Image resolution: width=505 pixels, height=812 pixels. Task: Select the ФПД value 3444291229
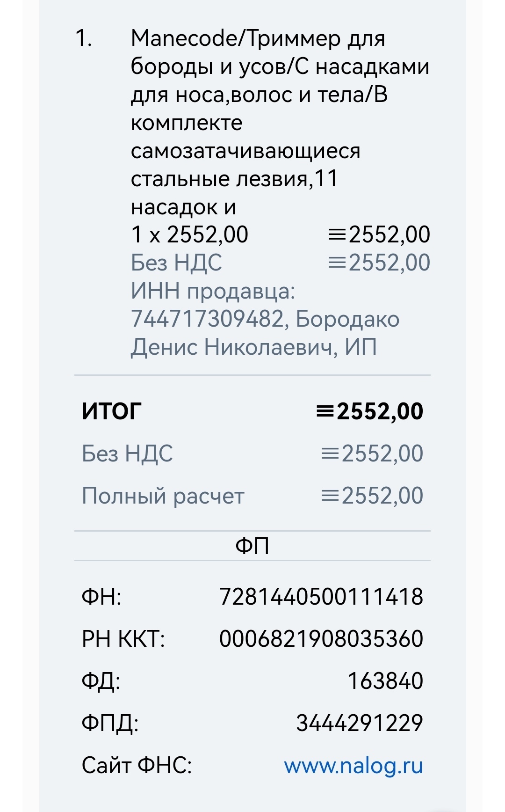(359, 724)
